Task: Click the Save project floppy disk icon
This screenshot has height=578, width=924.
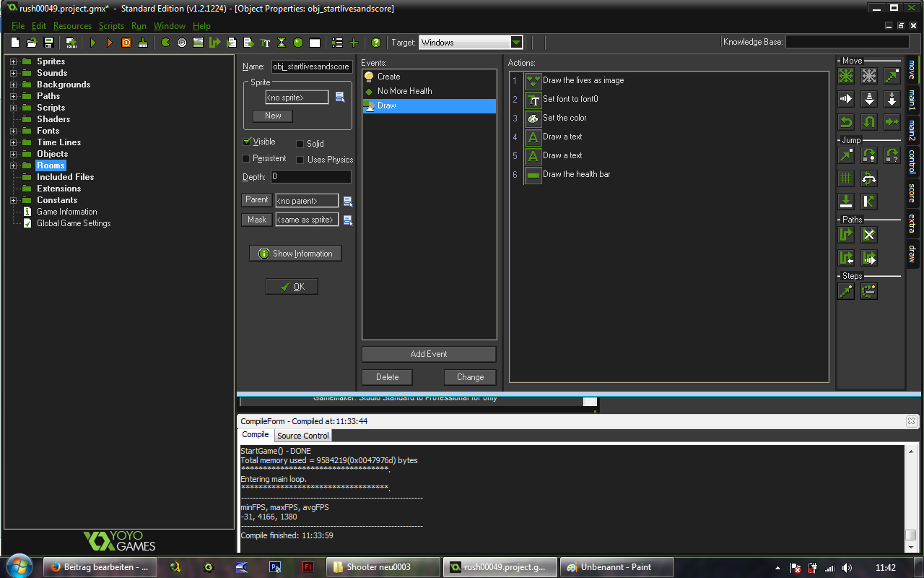Action: tap(49, 43)
